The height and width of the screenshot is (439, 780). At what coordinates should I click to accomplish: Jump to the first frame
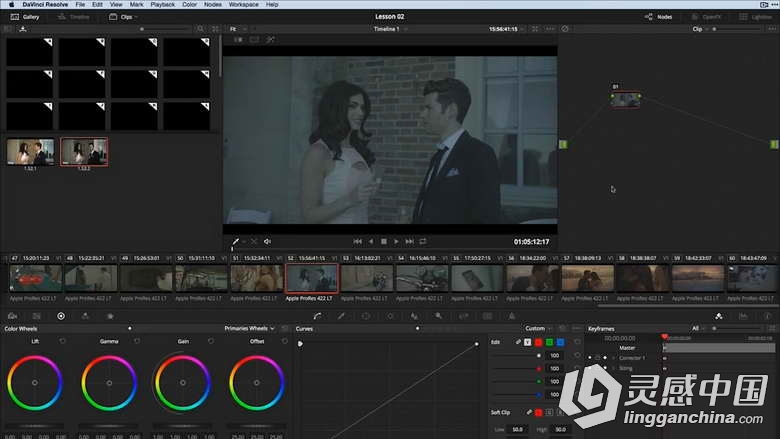coord(358,241)
